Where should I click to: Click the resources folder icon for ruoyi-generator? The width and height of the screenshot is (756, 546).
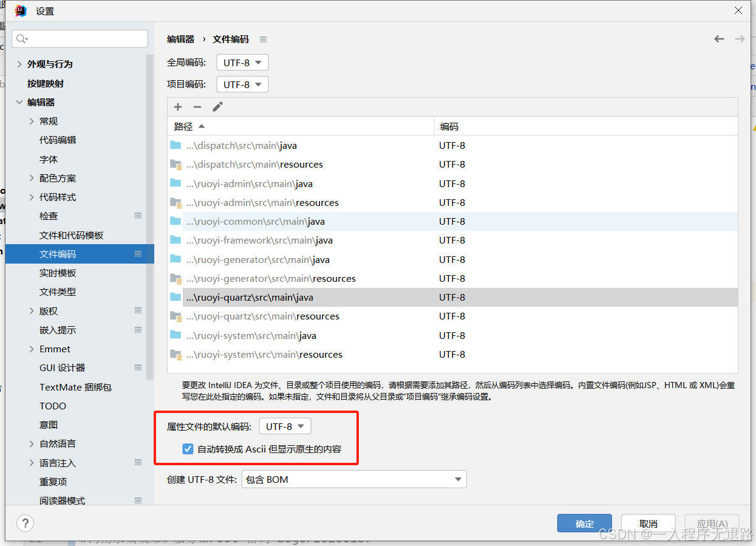[175, 278]
